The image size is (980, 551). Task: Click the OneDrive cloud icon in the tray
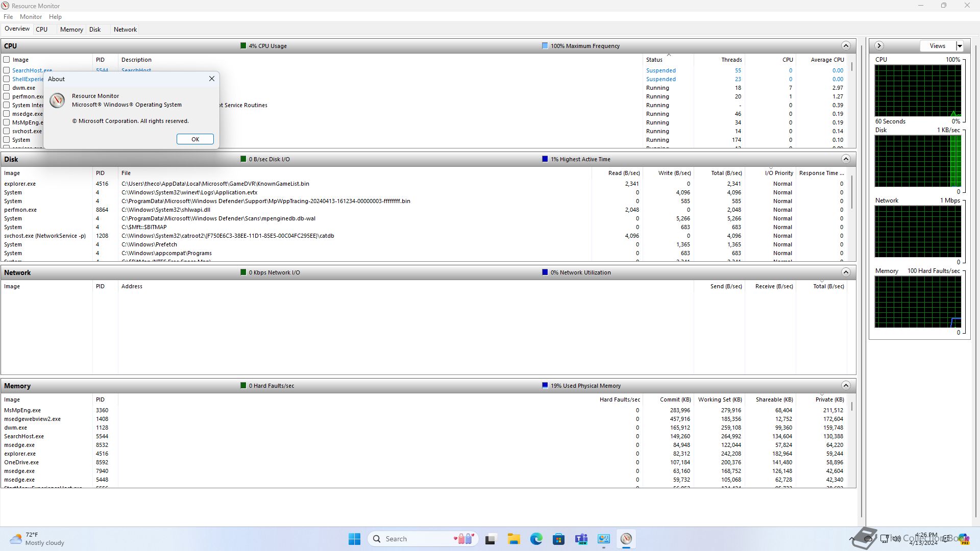(868, 539)
